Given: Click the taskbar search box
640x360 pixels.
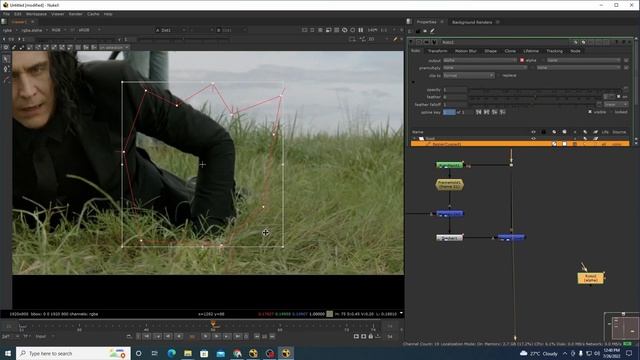Looking at the screenshot, I should click(73, 353).
